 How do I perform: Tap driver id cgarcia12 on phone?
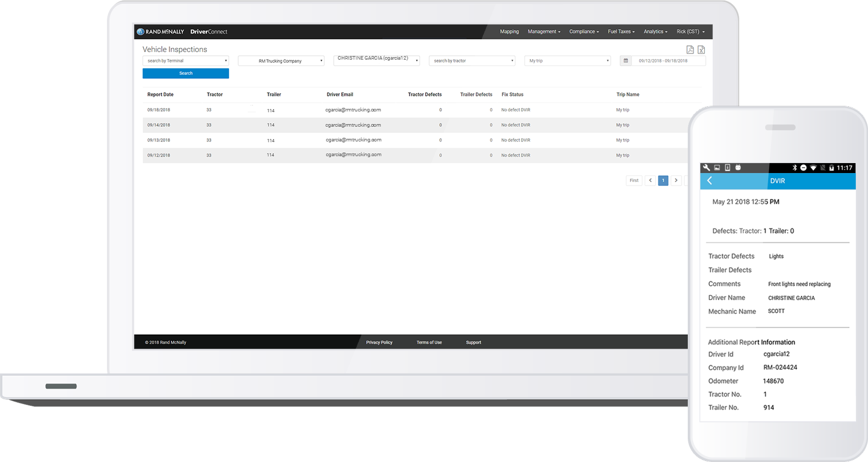tap(776, 354)
